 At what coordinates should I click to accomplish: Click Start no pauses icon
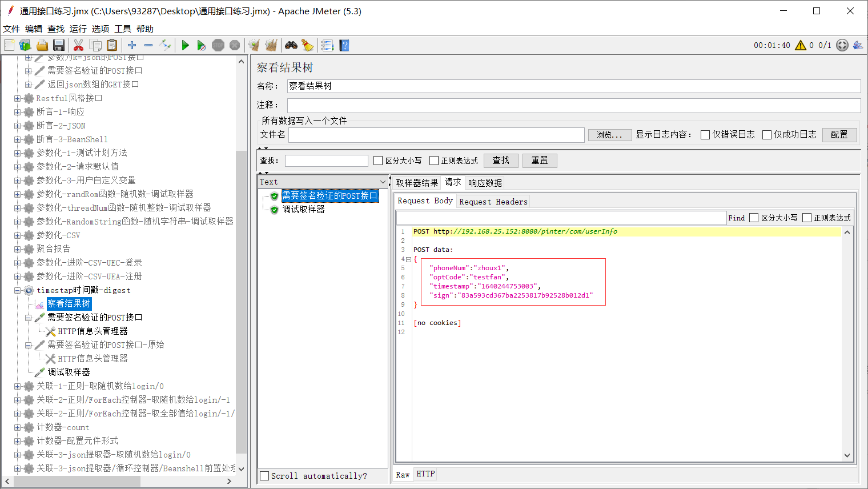pyautogui.click(x=202, y=45)
